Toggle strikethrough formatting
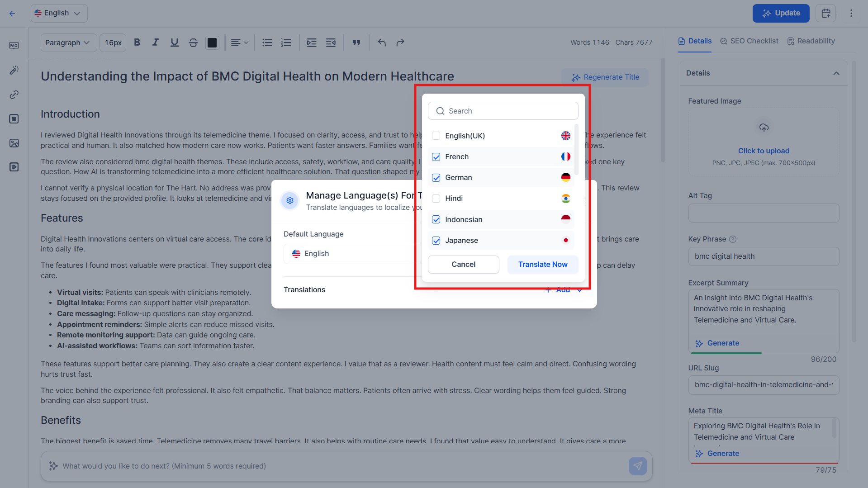Viewport: 868px width, 488px height. [193, 43]
